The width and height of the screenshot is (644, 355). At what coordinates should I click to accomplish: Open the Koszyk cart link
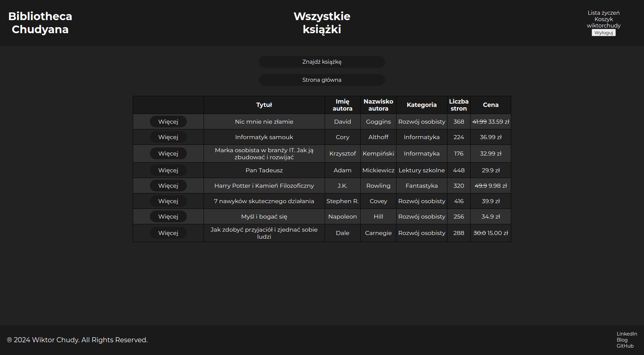603,19
